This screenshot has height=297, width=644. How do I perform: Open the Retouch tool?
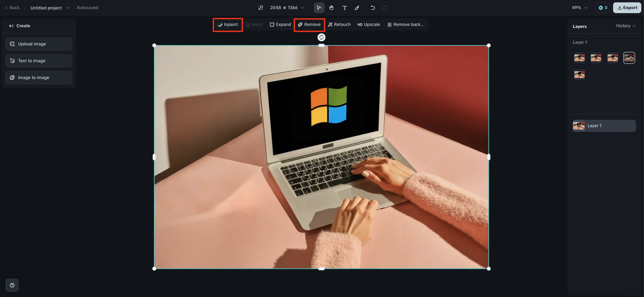pyautogui.click(x=339, y=25)
